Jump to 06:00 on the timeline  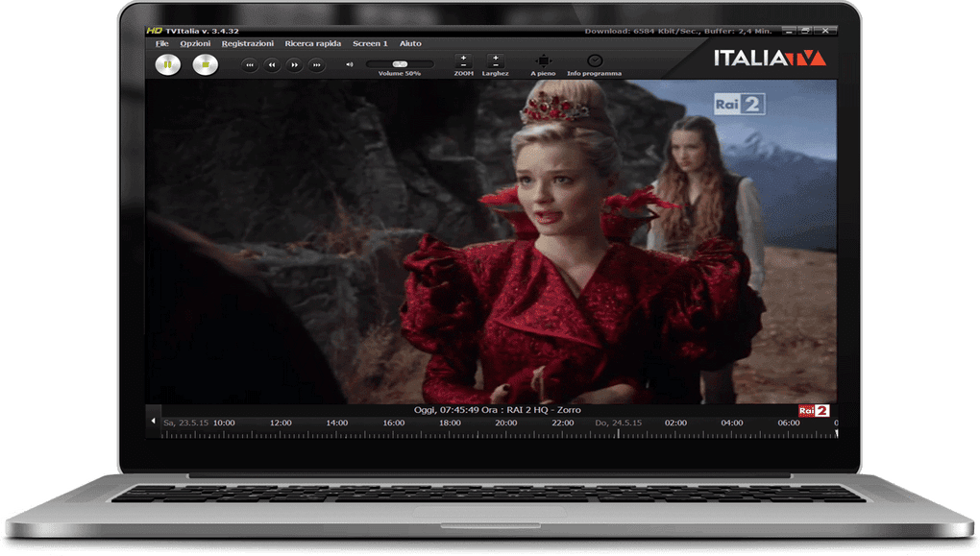(789, 423)
